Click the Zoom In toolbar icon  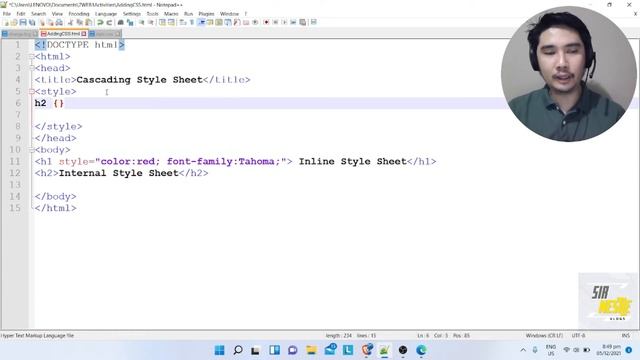[x=141, y=22]
